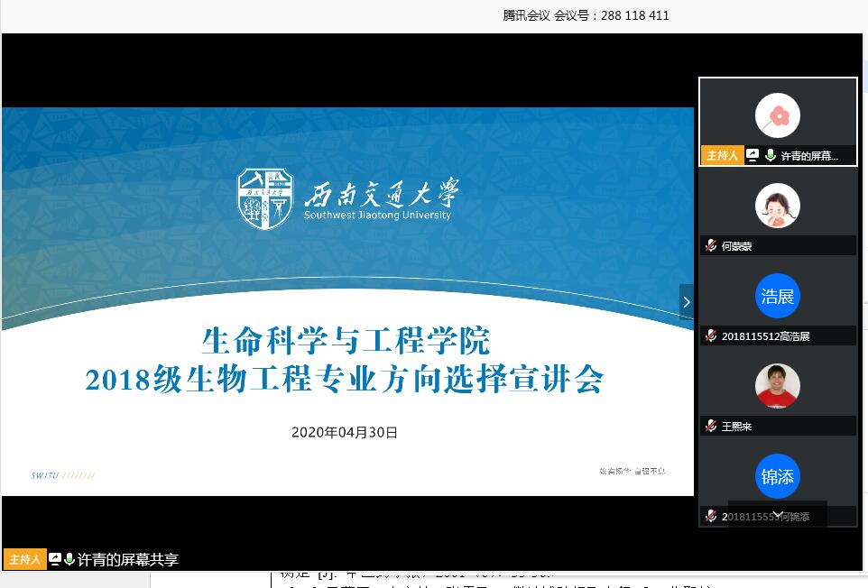Click the meeting title 腾讯会议 会议号：288 118 411
This screenshot has height=588, width=868.
pos(586,15)
